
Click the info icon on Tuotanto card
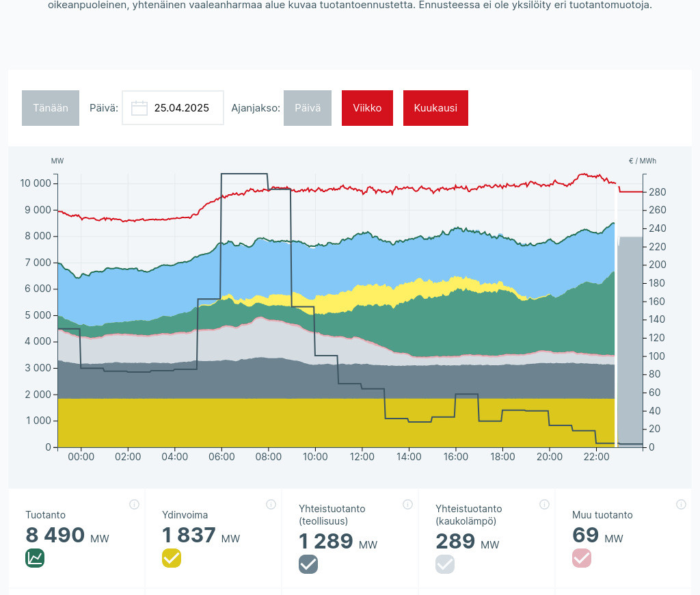coord(134,505)
